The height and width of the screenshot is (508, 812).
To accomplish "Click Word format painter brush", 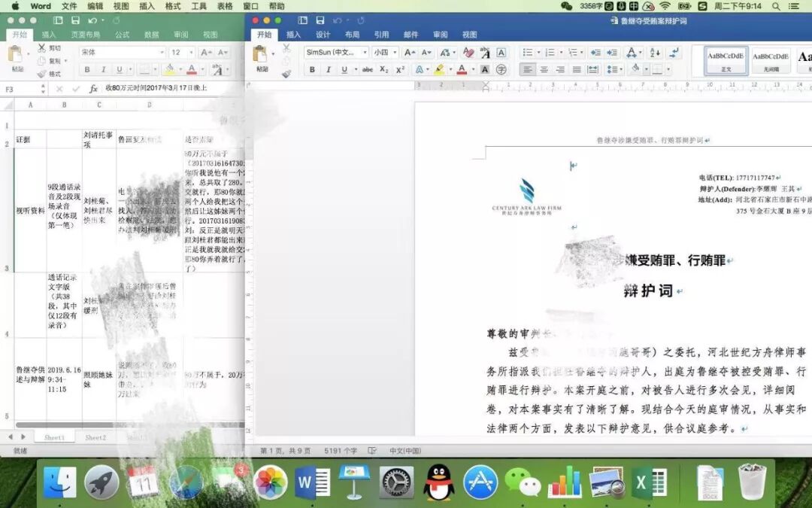I will point(286,74).
